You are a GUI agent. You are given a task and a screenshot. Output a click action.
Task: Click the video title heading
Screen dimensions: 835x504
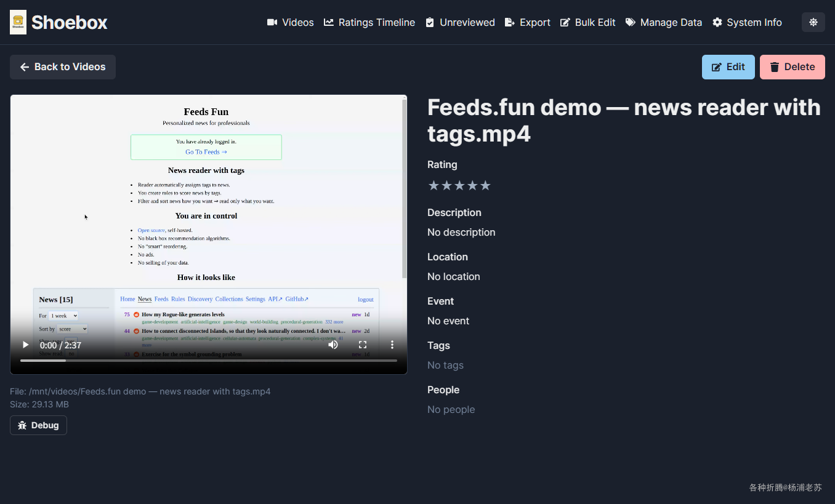[624, 121]
